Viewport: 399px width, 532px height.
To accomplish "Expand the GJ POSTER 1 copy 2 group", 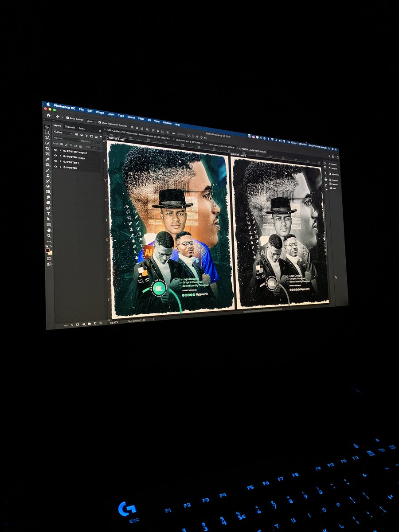I will coord(60,150).
